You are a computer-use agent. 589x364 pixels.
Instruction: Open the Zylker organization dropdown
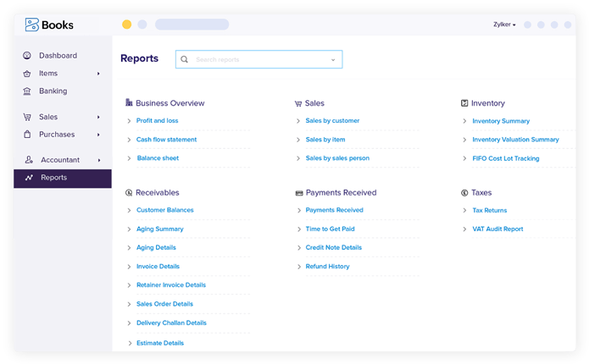coord(504,25)
